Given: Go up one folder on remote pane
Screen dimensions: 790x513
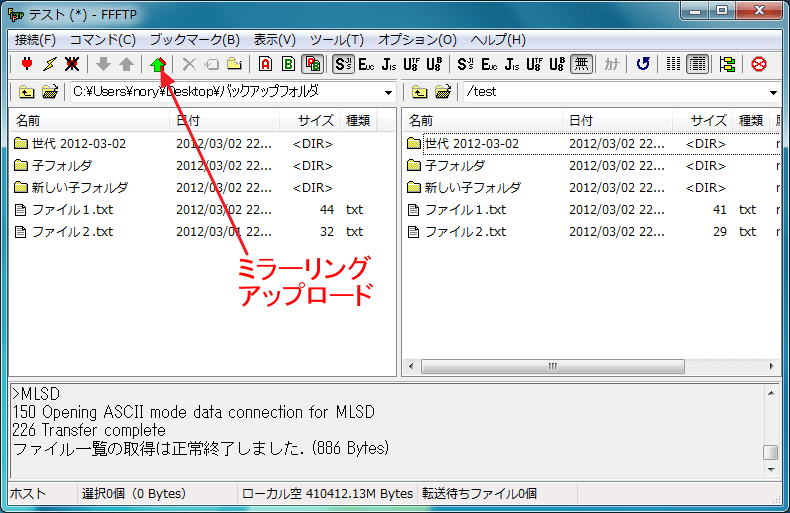Looking at the screenshot, I should (420, 92).
